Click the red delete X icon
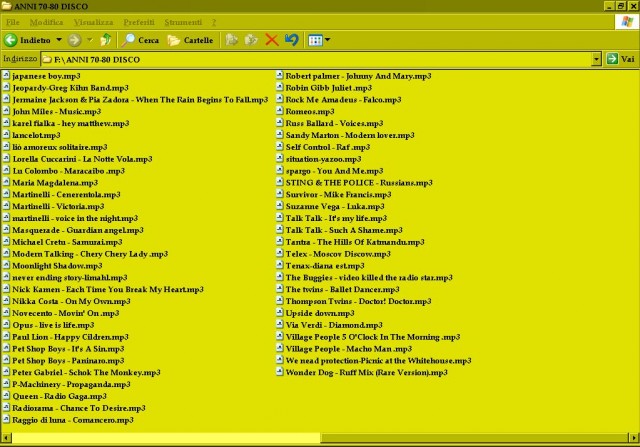This screenshot has height=447, width=640. 271,40
